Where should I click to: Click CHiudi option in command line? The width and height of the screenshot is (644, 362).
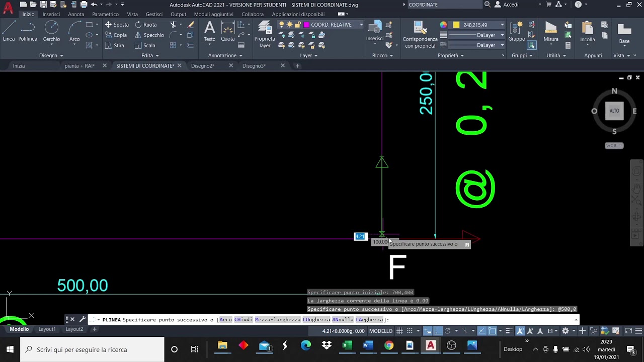click(243, 320)
